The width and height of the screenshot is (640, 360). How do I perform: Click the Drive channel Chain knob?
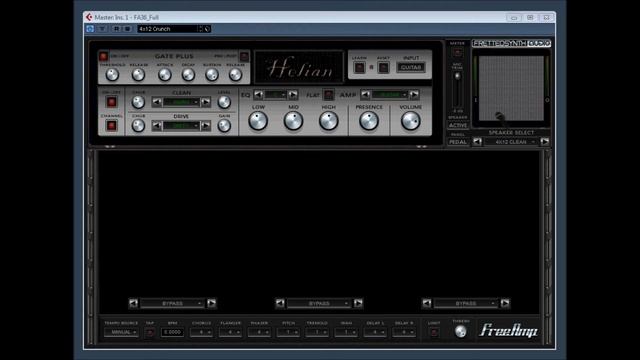tap(138, 126)
